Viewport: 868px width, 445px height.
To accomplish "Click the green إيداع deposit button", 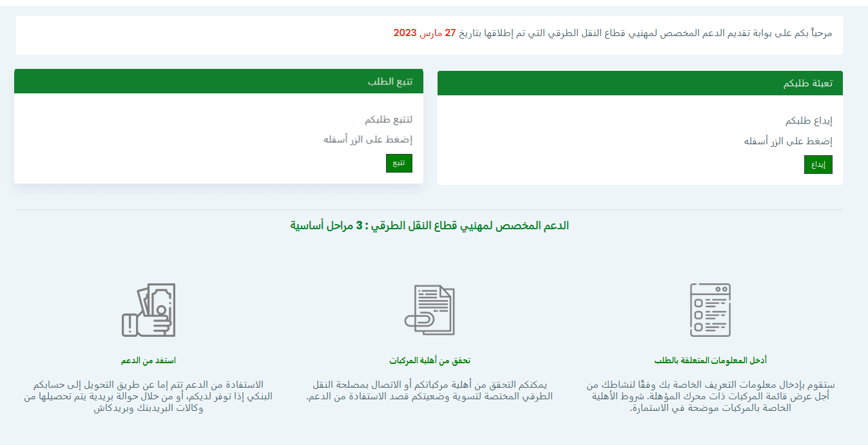I will tap(818, 165).
